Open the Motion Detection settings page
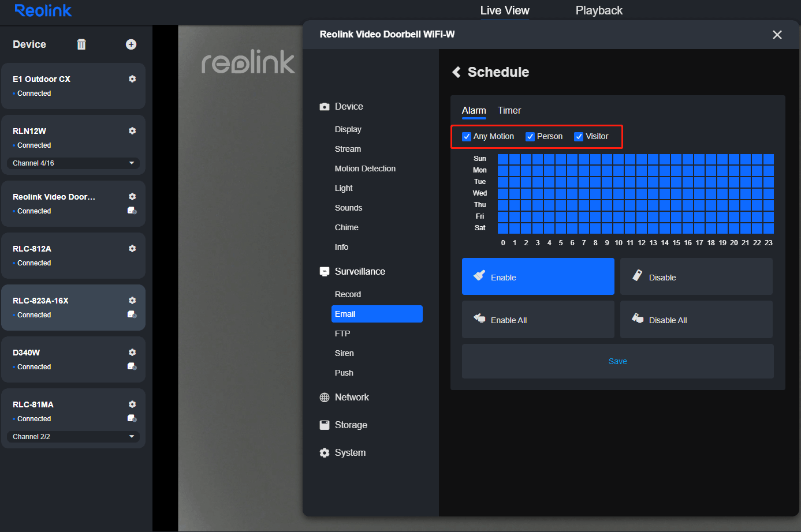The image size is (801, 532). click(365, 169)
